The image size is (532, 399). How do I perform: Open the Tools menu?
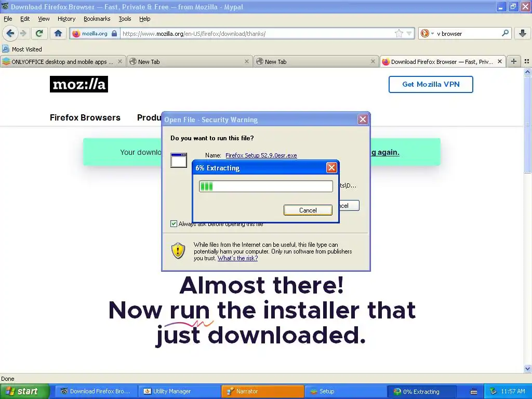125,19
